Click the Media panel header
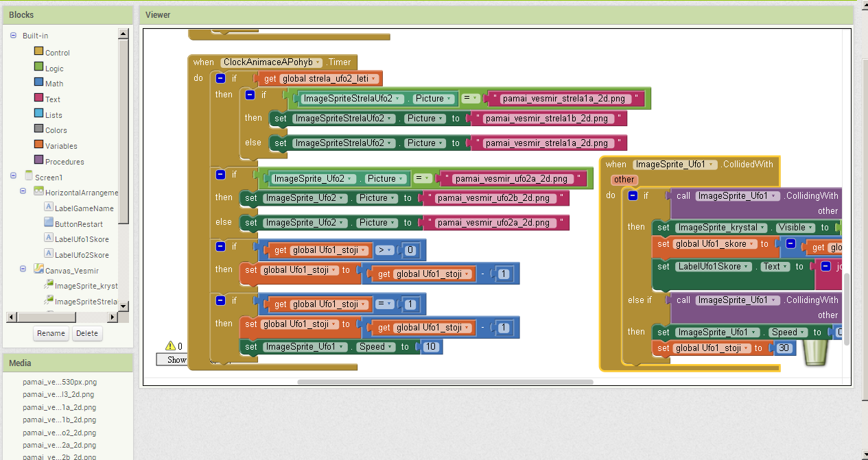The image size is (868, 460). pos(68,363)
